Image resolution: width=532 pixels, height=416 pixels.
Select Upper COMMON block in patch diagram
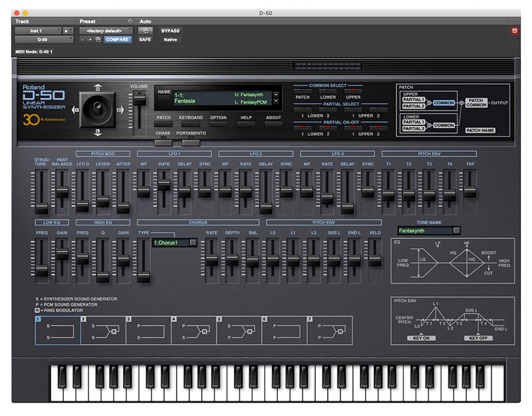pyautogui.click(x=444, y=103)
